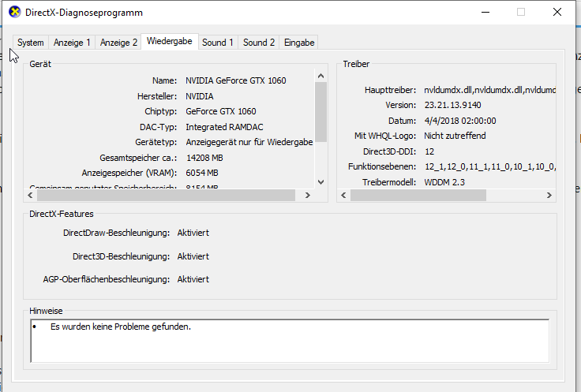
Task: Click the Gesamtspeicher value 14208 MB
Action: [x=204, y=158]
